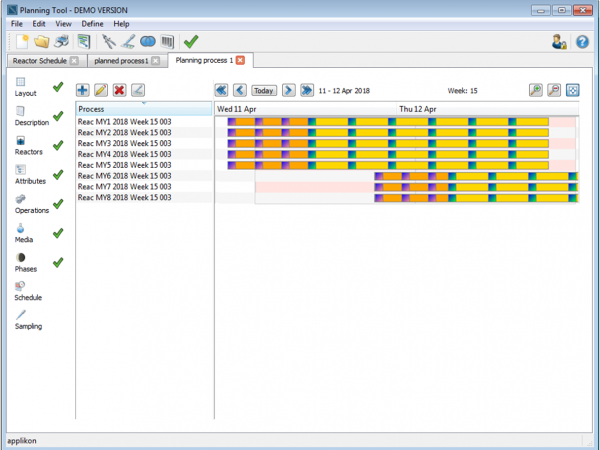Go to the next period with the right arrow
The height and width of the screenshot is (450, 600).
pos(289,90)
